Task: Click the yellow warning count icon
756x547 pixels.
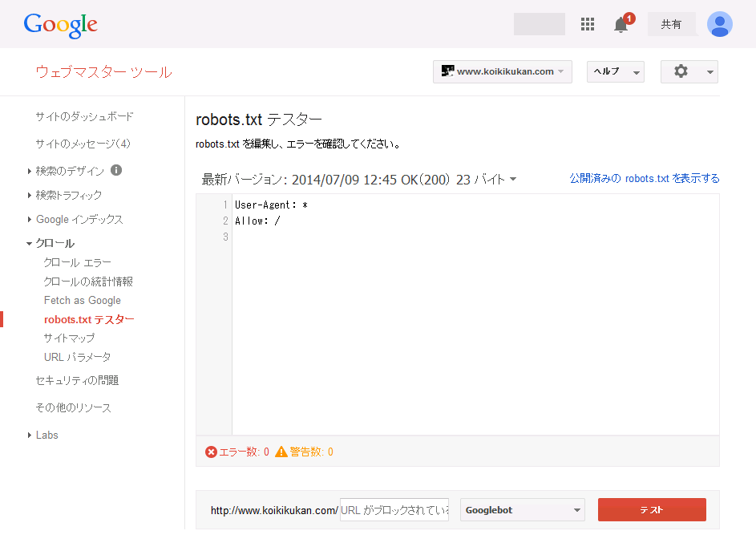Action: (x=281, y=452)
